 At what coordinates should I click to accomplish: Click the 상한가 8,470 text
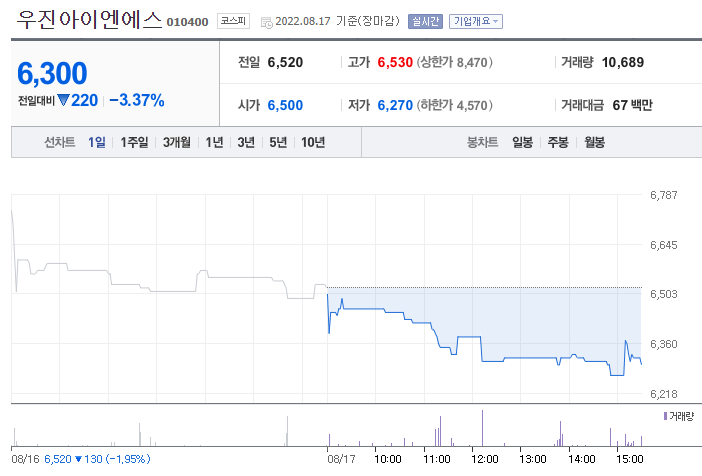pos(454,62)
